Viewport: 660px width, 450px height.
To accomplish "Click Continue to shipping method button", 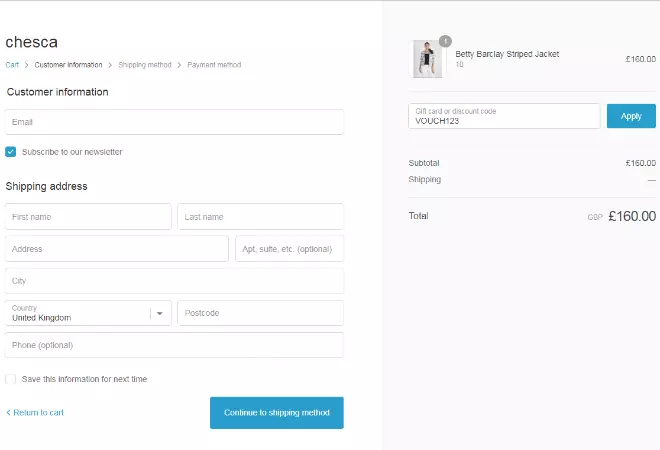I will [276, 412].
